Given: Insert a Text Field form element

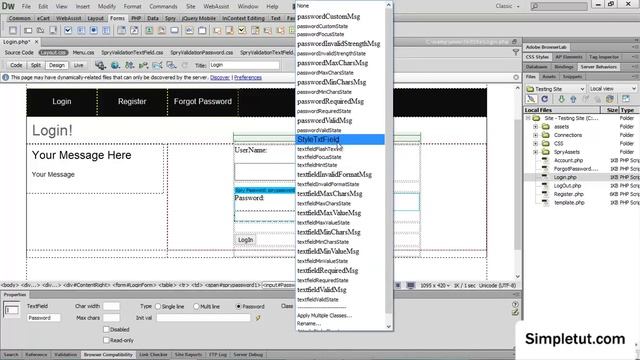Looking at the screenshot, I should click(x=28, y=31).
